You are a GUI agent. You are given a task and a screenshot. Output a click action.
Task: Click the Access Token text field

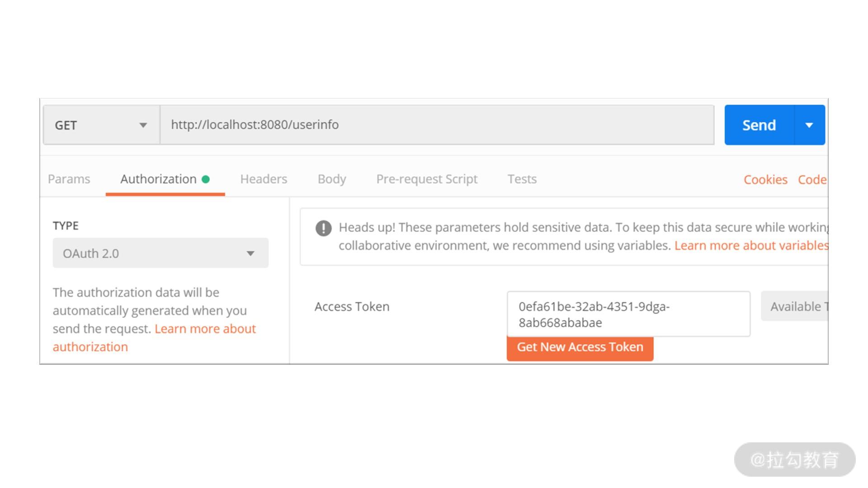point(628,314)
